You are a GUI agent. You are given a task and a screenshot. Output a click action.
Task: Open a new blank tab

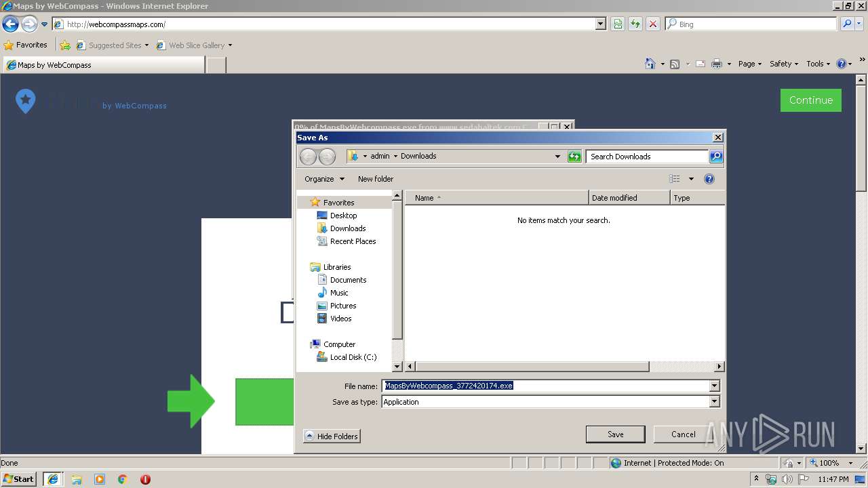tap(216, 65)
